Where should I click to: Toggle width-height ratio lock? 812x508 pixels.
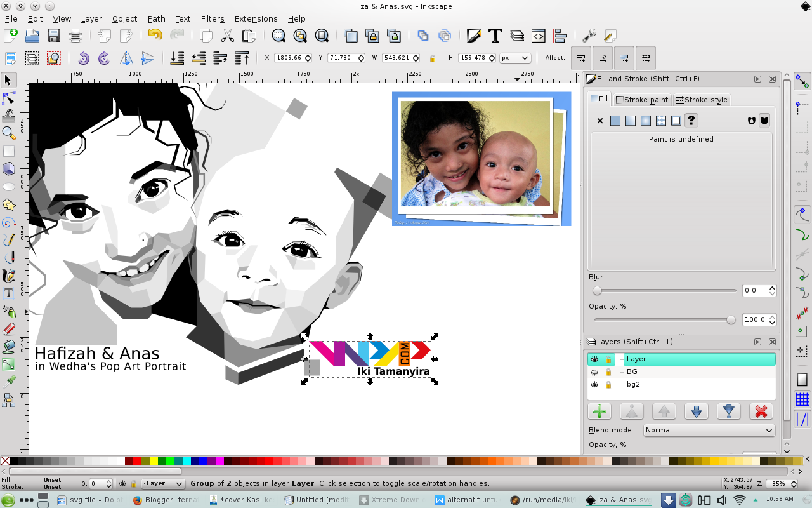433,58
